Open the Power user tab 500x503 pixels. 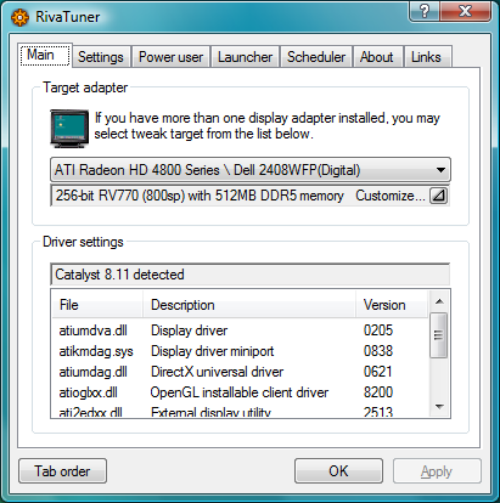tap(171, 57)
